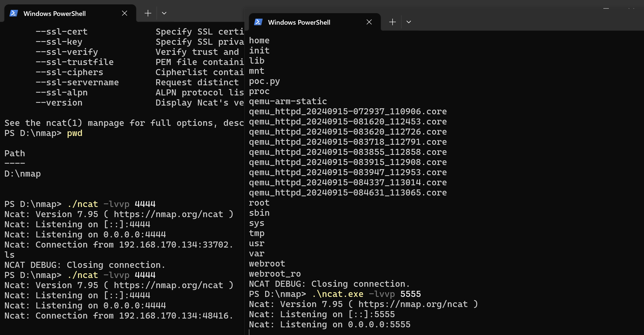Click the --ssl-cert option text
Viewport: 644px width, 335px height.
tap(61, 32)
